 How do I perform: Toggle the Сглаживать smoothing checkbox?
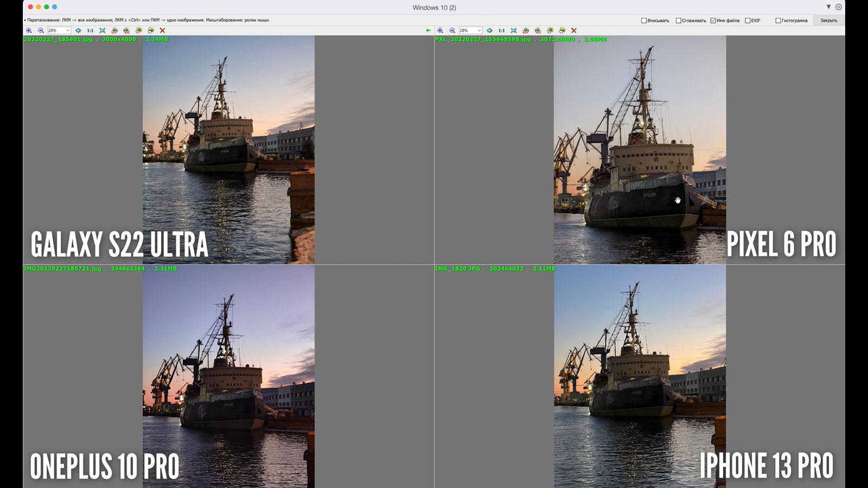coord(678,21)
